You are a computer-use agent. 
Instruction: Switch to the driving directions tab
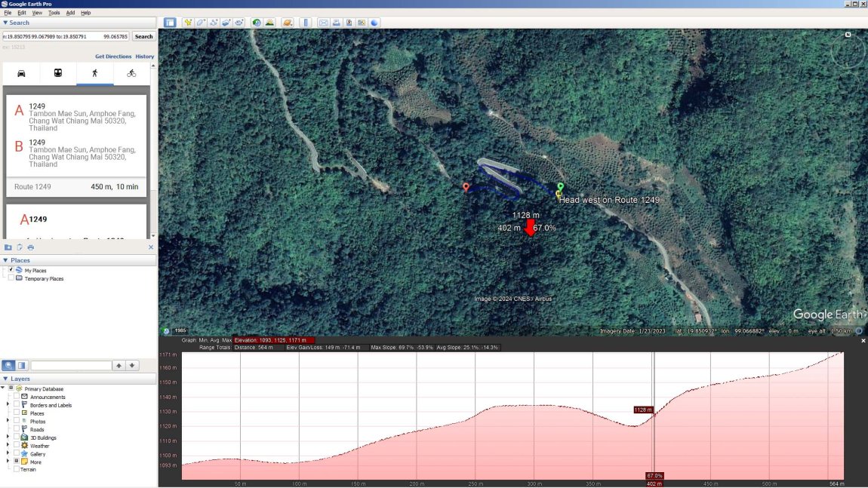(x=21, y=73)
